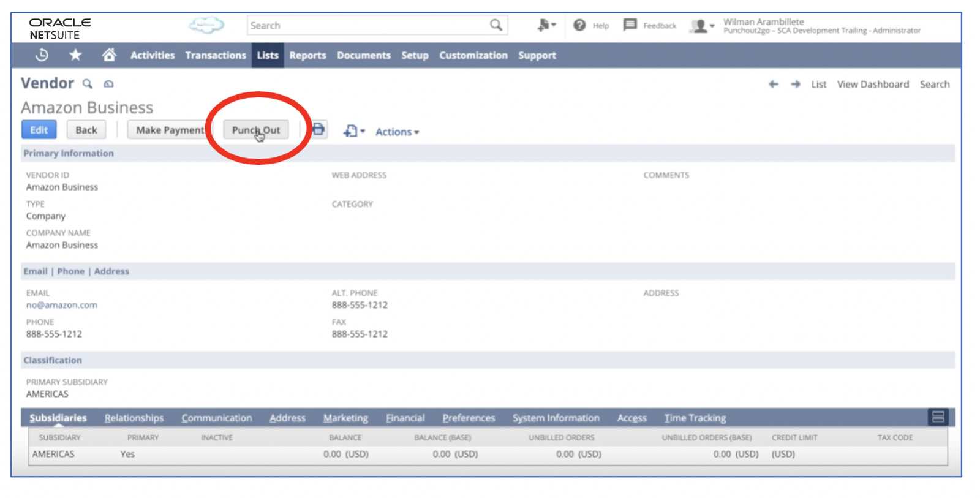This screenshot has width=980, height=498.
Task: Go to the previous record arrow
Action: [x=774, y=85]
